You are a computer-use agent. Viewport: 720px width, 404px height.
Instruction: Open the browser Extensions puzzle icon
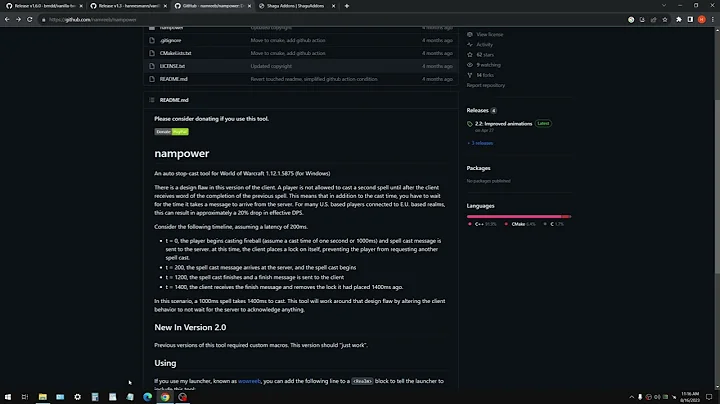pyautogui.click(x=679, y=20)
